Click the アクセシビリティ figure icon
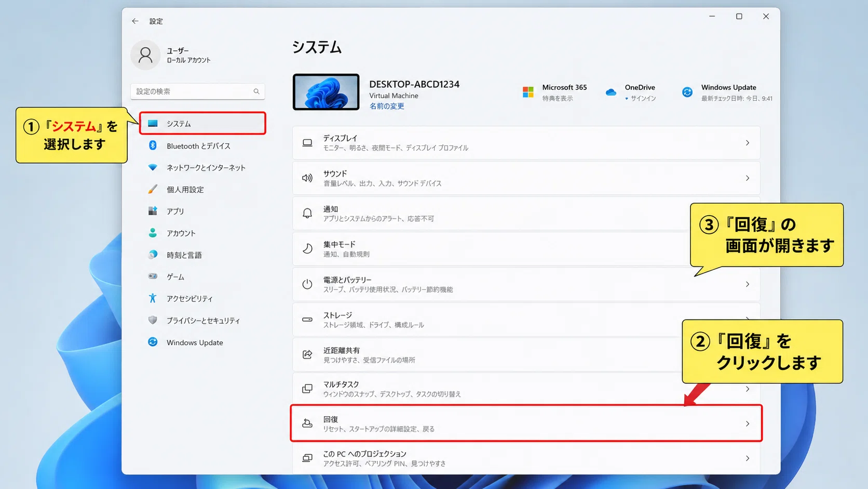Screen dimensions: 868x489 pyautogui.click(x=153, y=298)
